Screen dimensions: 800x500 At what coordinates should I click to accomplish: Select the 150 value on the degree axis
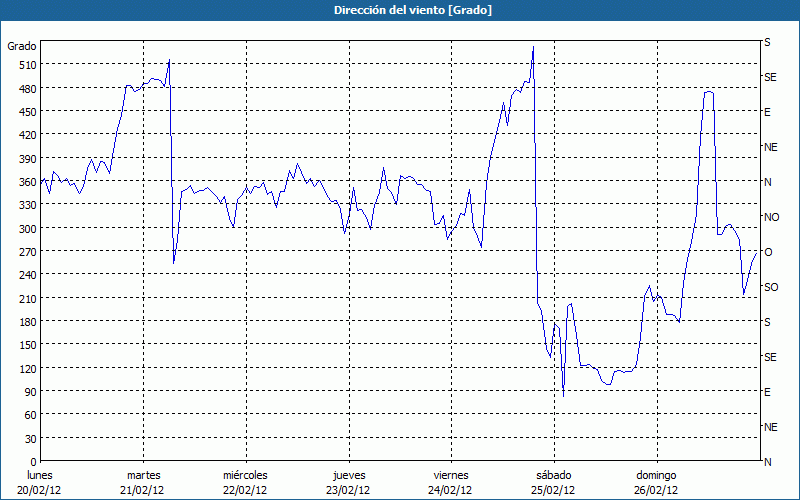[27, 345]
